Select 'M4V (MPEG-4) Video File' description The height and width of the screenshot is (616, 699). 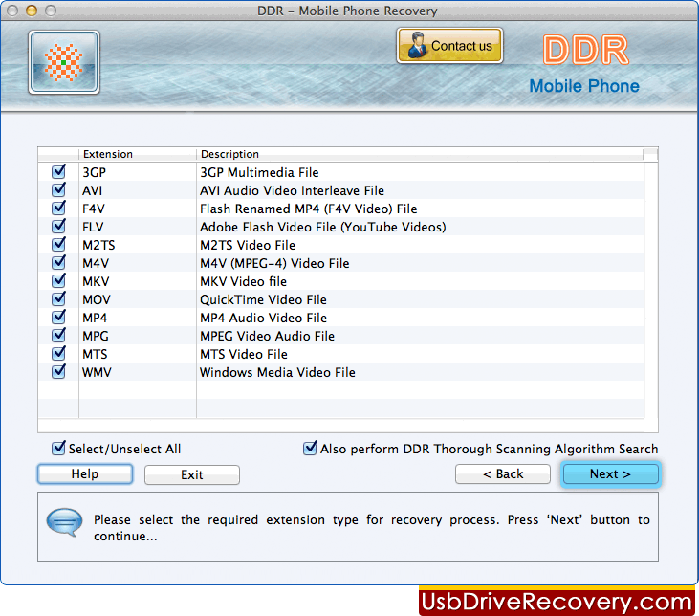274,264
